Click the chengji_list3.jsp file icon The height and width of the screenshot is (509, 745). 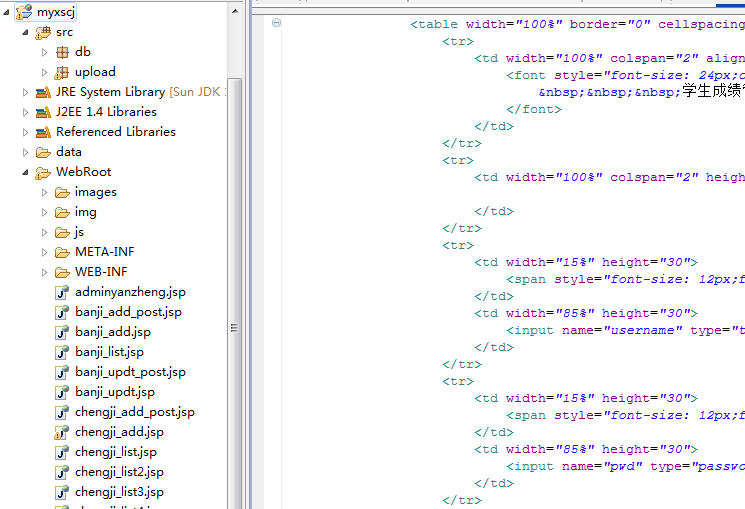point(62,492)
